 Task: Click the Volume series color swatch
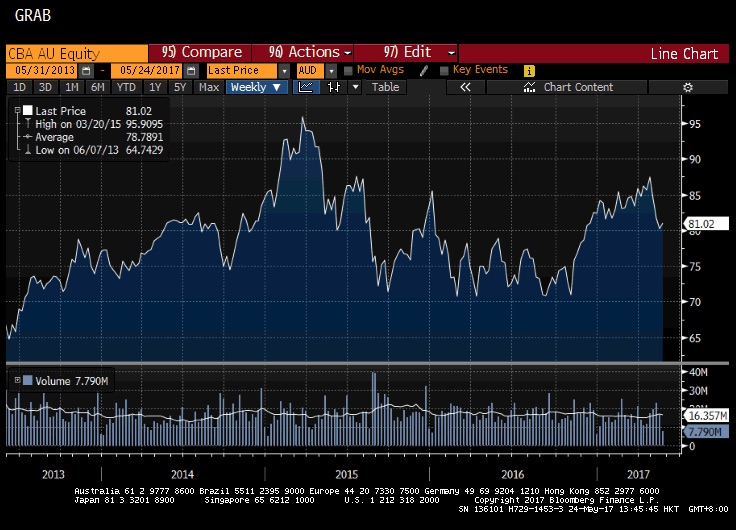(27, 380)
